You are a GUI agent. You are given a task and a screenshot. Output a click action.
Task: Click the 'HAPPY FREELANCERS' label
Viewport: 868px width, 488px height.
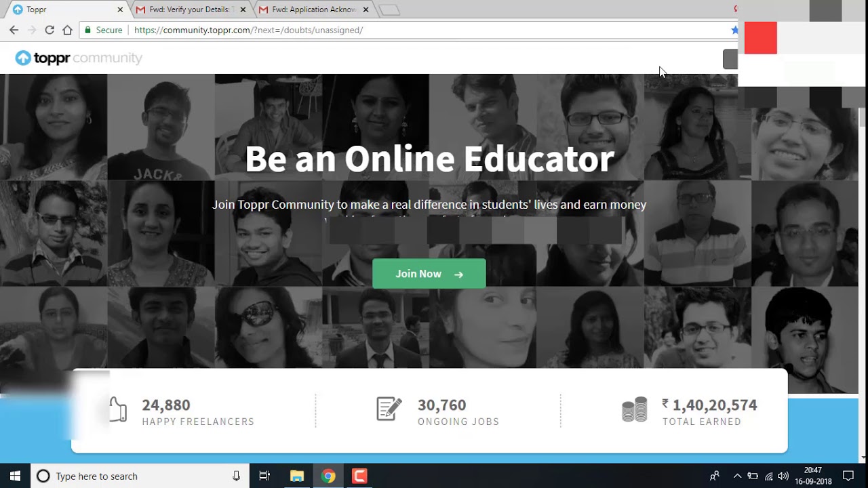[x=198, y=422]
